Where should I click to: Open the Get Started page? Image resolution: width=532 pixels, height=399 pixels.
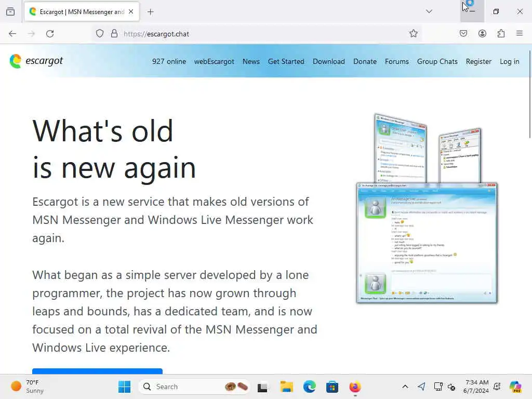(286, 61)
